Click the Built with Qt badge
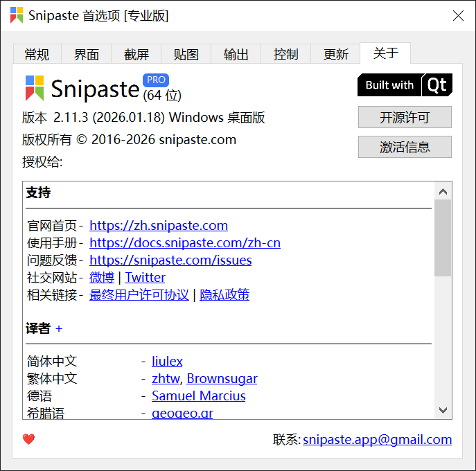This screenshot has width=476, height=471. [405, 85]
